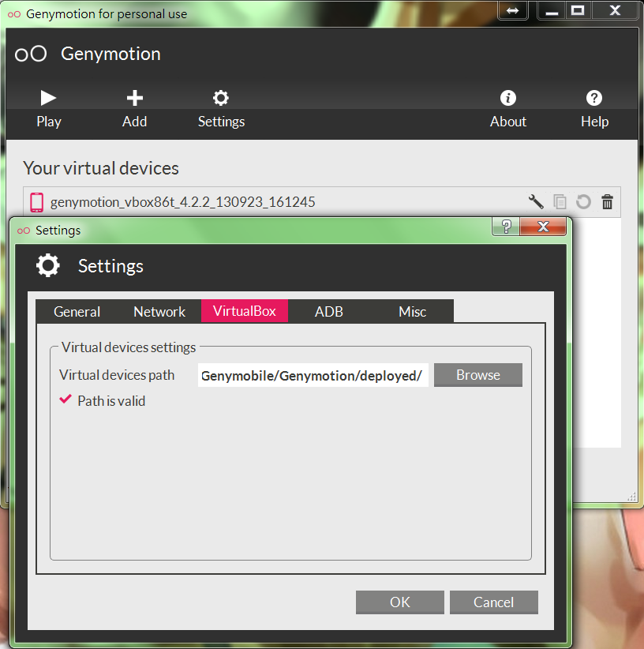Switch to the Network tab
This screenshot has width=644, height=649.
pyautogui.click(x=159, y=311)
